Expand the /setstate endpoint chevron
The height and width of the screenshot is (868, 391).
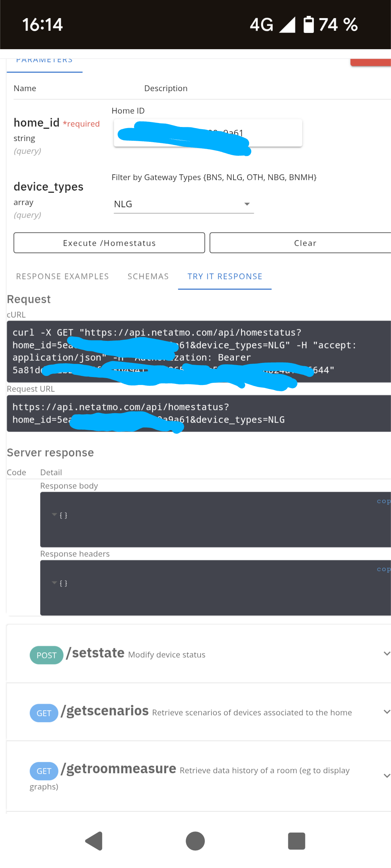pos(386,653)
